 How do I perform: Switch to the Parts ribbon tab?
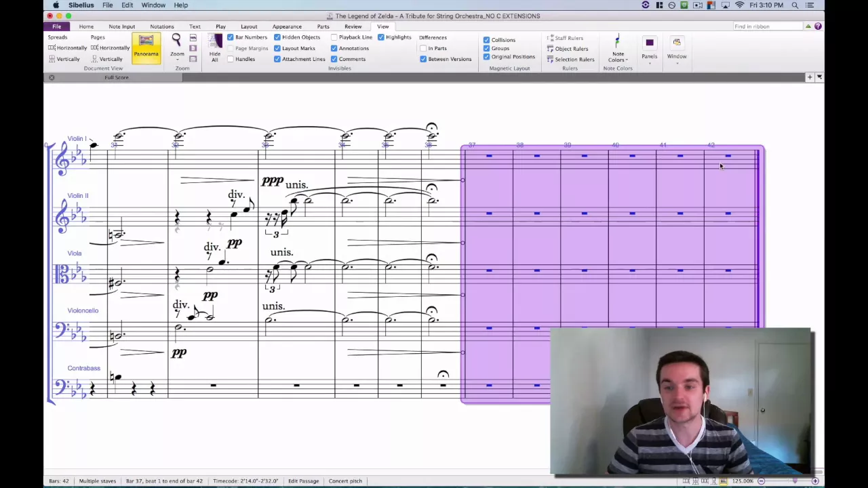click(323, 26)
